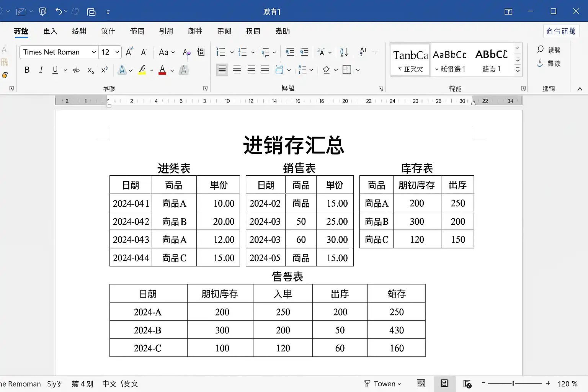The width and height of the screenshot is (588, 392).
Task: Click the decrease indent icon
Action: (x=290, y=52)
